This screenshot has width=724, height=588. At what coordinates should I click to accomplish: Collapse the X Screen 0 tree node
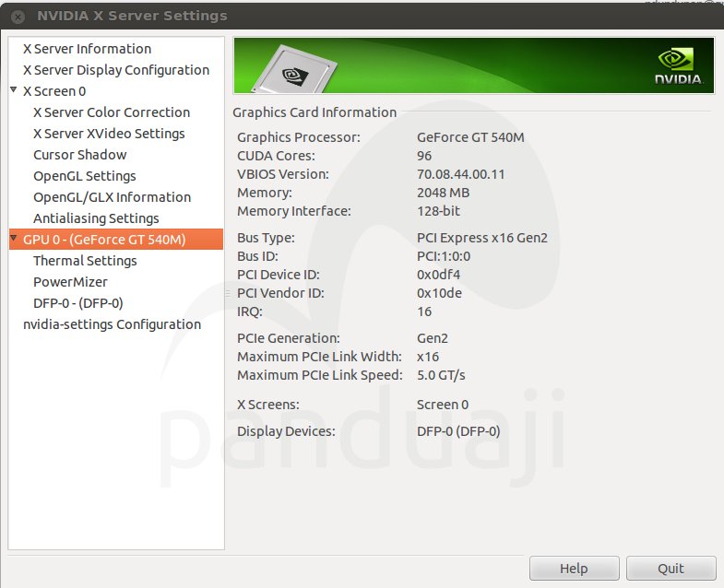(x=14, y=89)
